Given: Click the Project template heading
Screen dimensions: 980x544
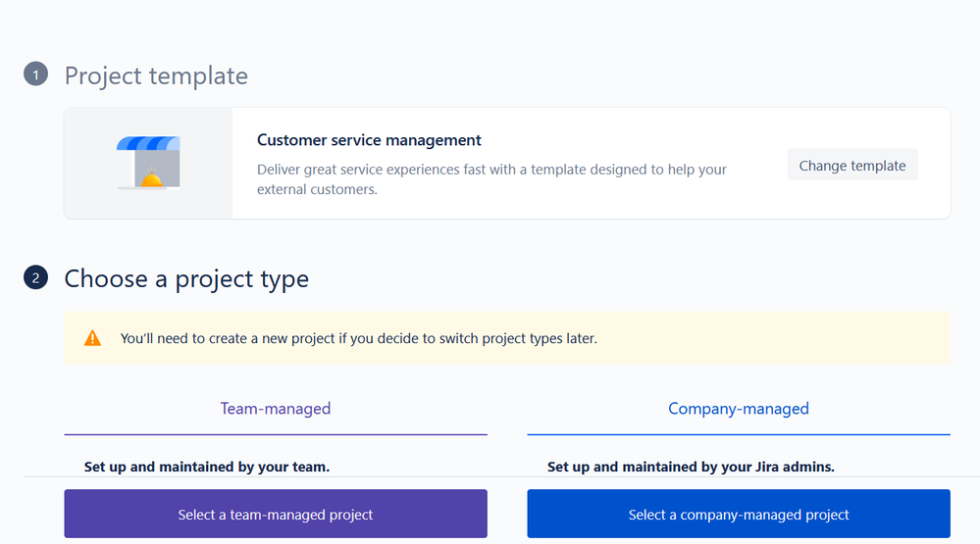Looking at the screenshot, I should click(156, 75).
